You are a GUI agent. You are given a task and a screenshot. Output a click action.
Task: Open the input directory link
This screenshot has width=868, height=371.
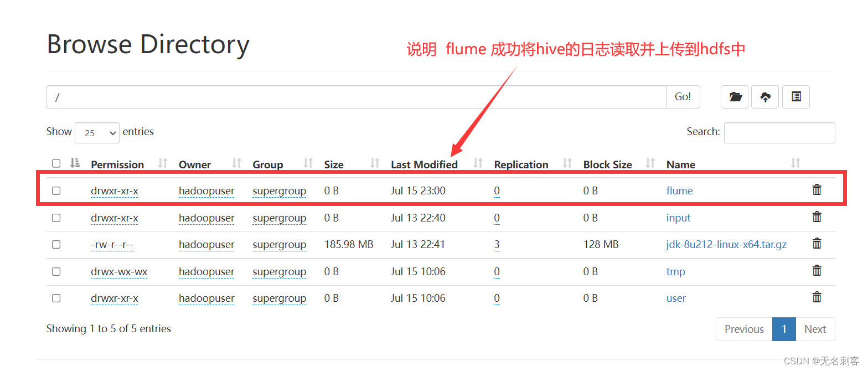pos(678,218)
